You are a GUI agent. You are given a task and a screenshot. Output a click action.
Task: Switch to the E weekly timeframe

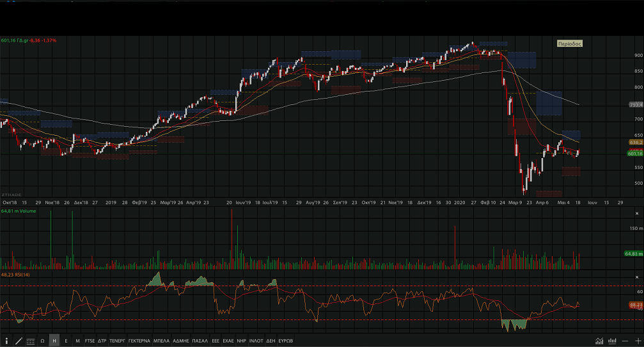(66, 341)
